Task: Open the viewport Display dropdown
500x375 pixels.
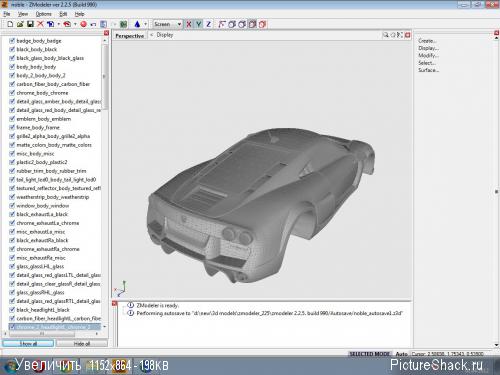Action: [x=162, y=35]
